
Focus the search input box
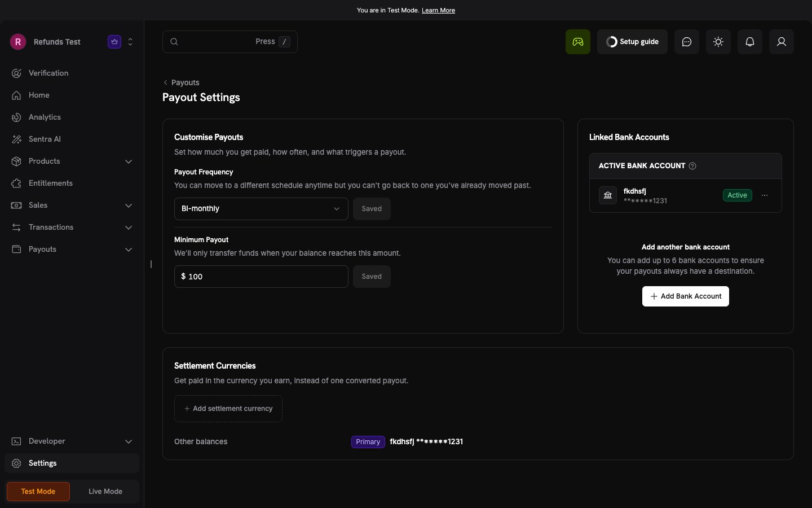pyautogui.click(x=230, y=42)
